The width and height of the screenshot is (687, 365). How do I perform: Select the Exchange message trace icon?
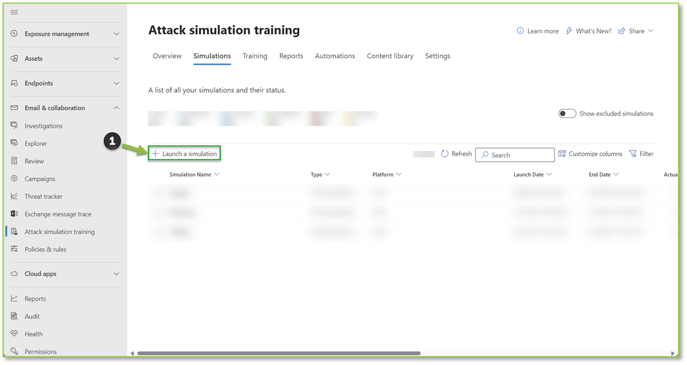pos(14,214)
